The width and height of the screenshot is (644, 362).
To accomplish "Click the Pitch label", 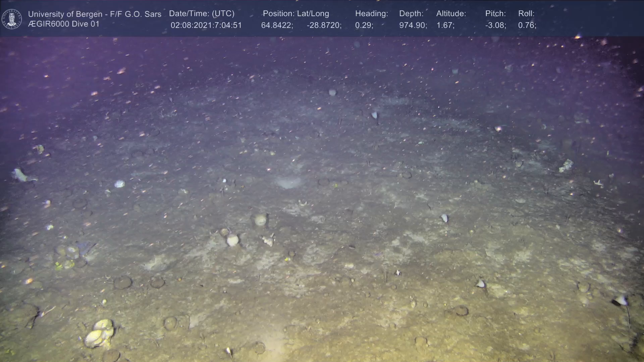I will [x=495, y=13].
